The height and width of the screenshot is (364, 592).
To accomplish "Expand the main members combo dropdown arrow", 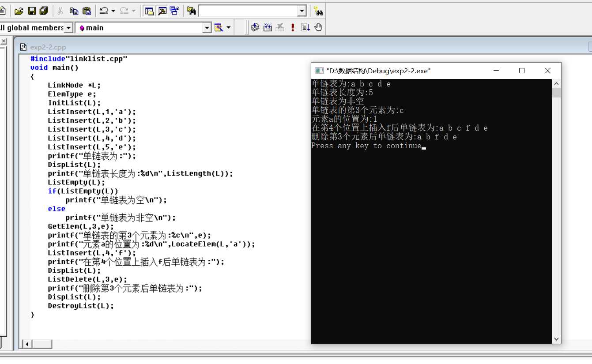I will click(x=207, y=28).
